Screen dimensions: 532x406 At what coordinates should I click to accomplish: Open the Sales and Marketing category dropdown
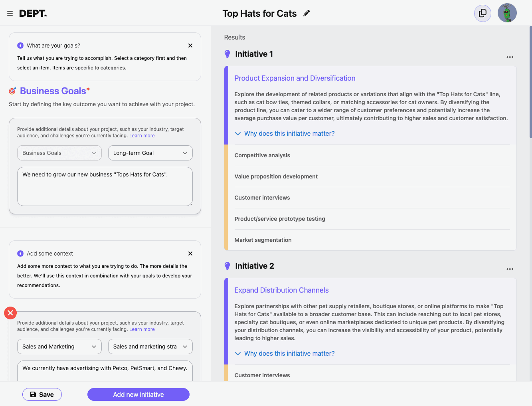coord(59,347)
